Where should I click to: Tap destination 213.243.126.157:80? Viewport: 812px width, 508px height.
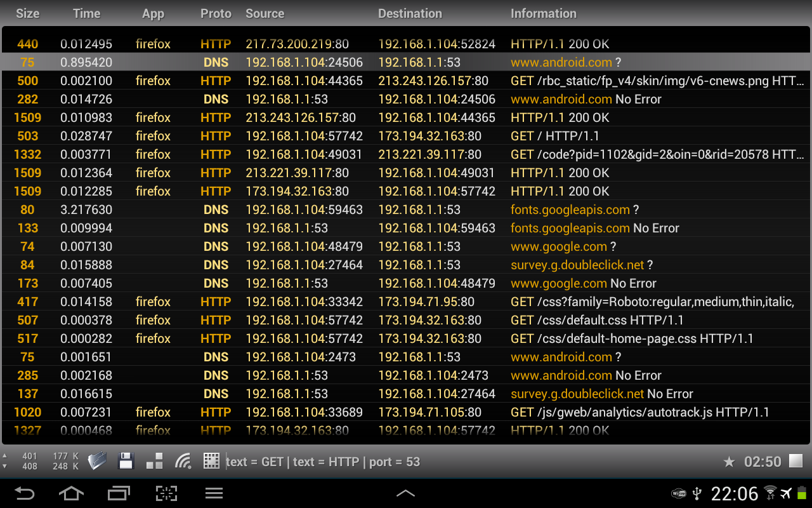[x=433, y=81]
